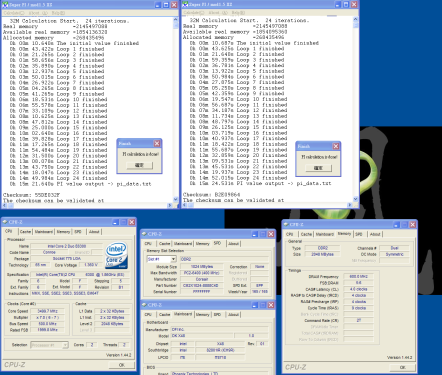
Task: Close the Finish dialog in right Super PI
Action: click(x=336, y=146)
